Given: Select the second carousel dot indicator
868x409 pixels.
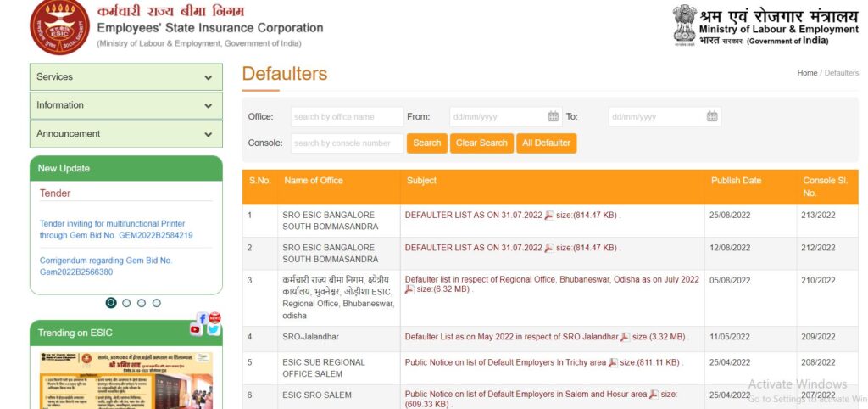Looking at the screenshot, I should tap(126, 303).
